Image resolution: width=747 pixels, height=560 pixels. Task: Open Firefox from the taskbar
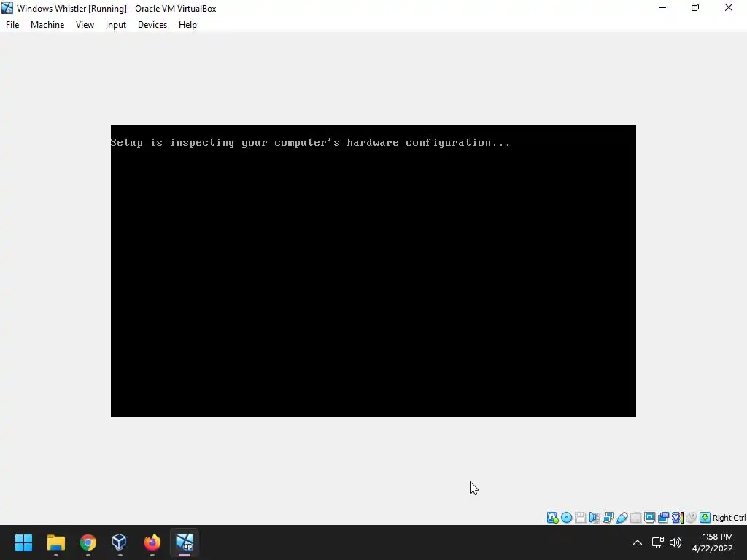coord(152,542)
